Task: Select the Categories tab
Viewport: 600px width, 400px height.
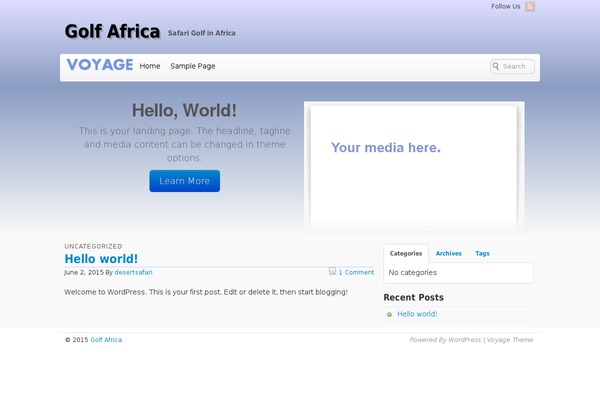Action: pyautogui.click(x=406, y=254)
